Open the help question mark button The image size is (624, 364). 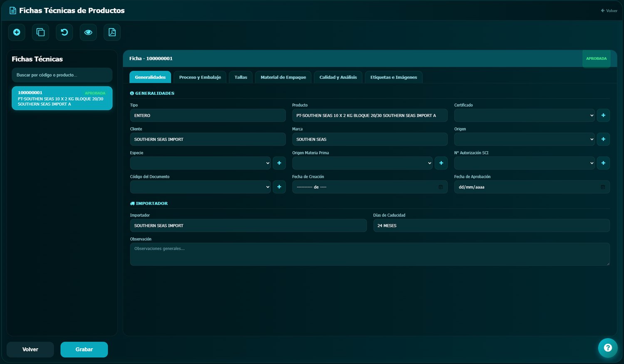608,348
